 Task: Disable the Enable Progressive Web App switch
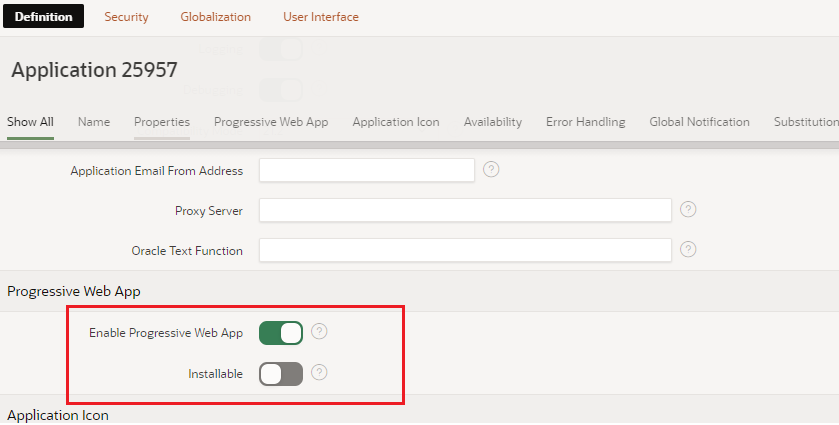coord(281,332)
